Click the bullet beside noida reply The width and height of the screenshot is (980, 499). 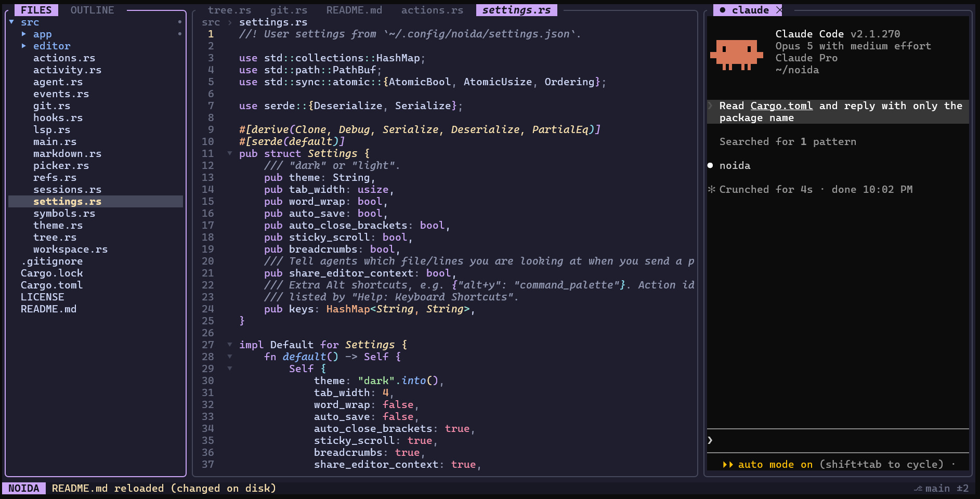(710, 165)
